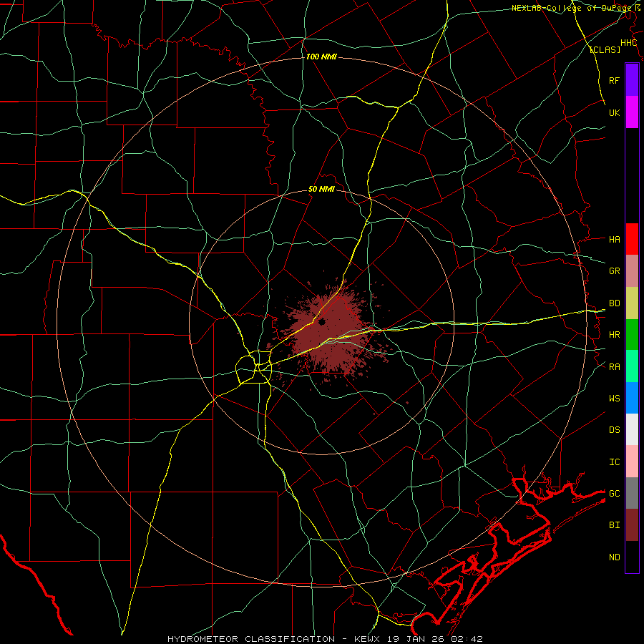Click the purple RF legend color swatch
644x644 pixels.
(x=632, y=79)
